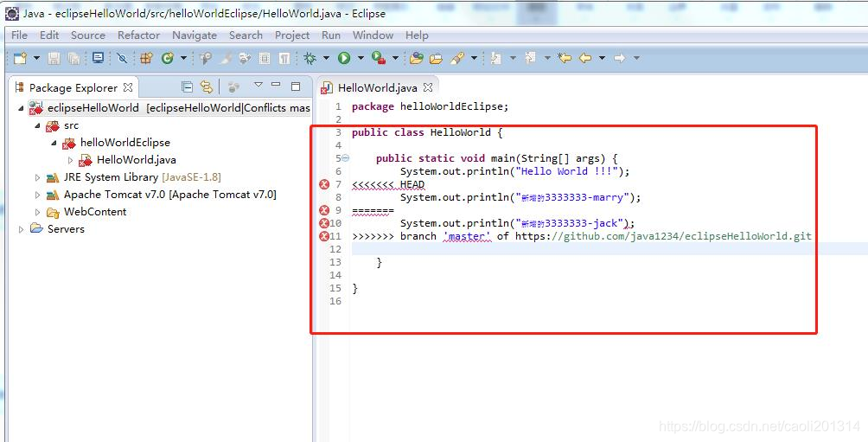868x442 pixels.
Task: Toggle Mark Occurrences pen icon
Action: (226, 58)
